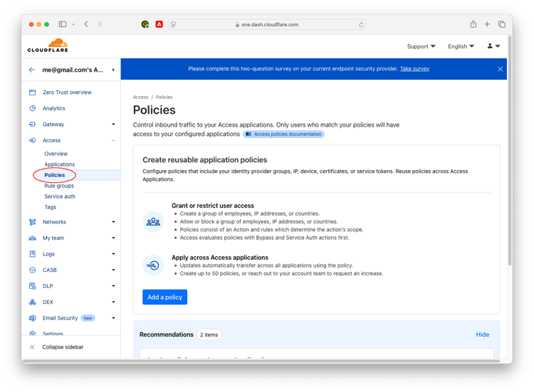
Task: Select Service auth under Access
Action: pyautogui.click(x=60, y=196)
